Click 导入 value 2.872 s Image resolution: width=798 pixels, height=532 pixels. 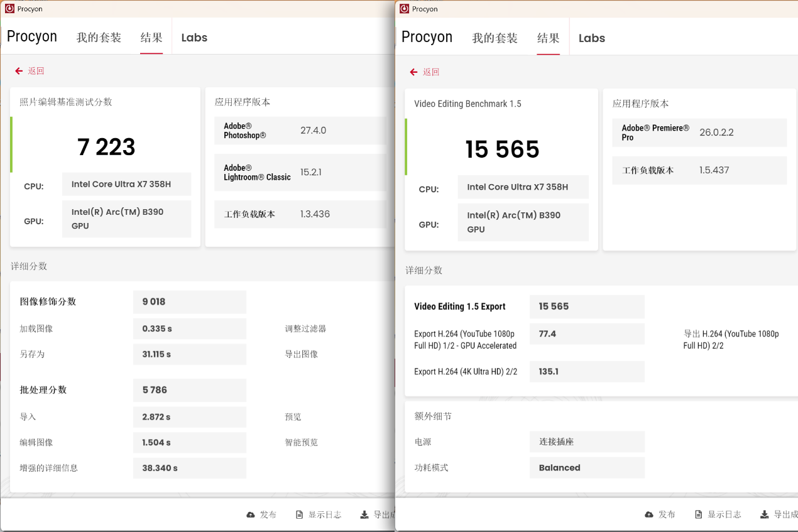tap(189, 417)
